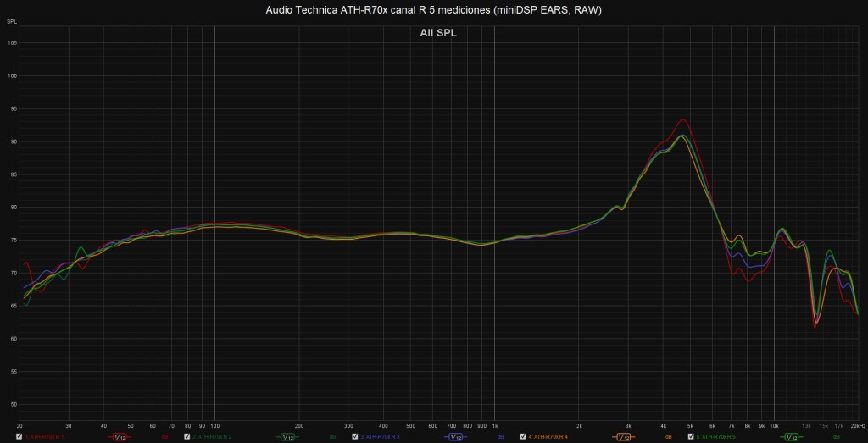Uncheck the ATH-R70x R 1 trace checkbox
868x443 pixels.
coord(19,437)
